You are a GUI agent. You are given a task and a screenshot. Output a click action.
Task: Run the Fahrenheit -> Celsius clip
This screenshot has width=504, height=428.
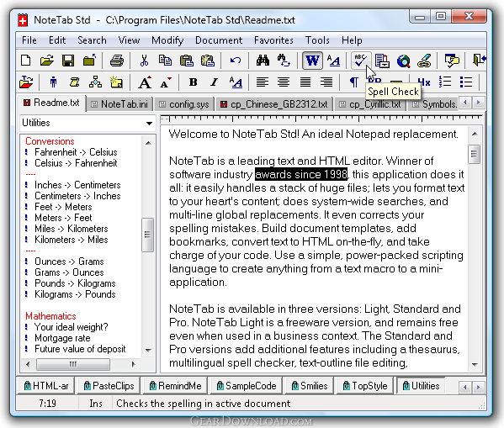76,152
